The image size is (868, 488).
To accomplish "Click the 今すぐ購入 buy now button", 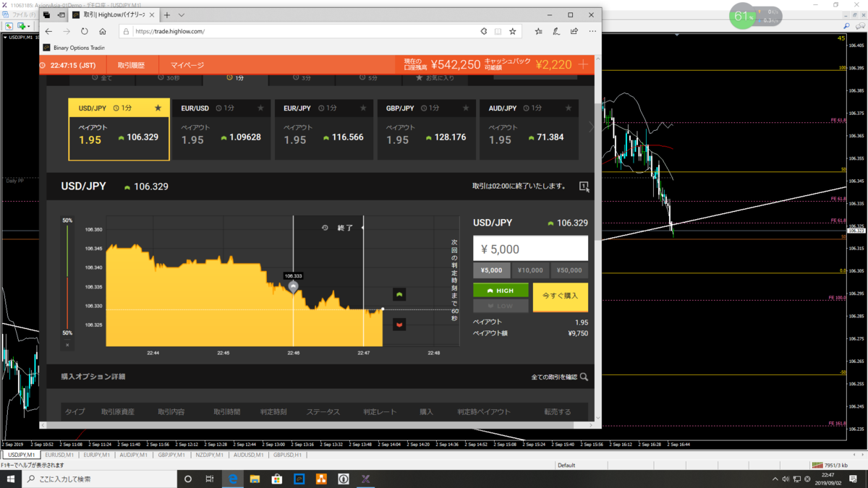I will pos(561,296).
